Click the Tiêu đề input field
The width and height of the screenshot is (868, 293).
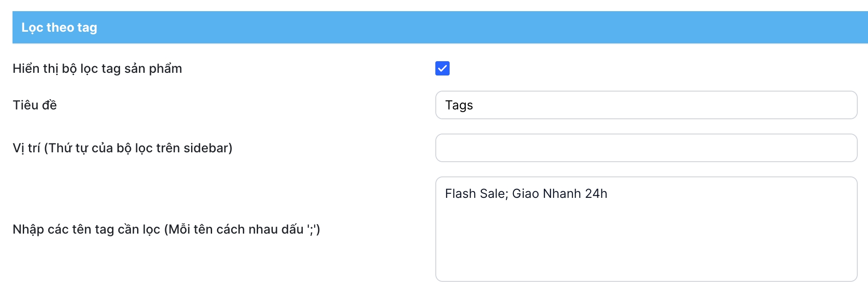[x=646, y=105]
